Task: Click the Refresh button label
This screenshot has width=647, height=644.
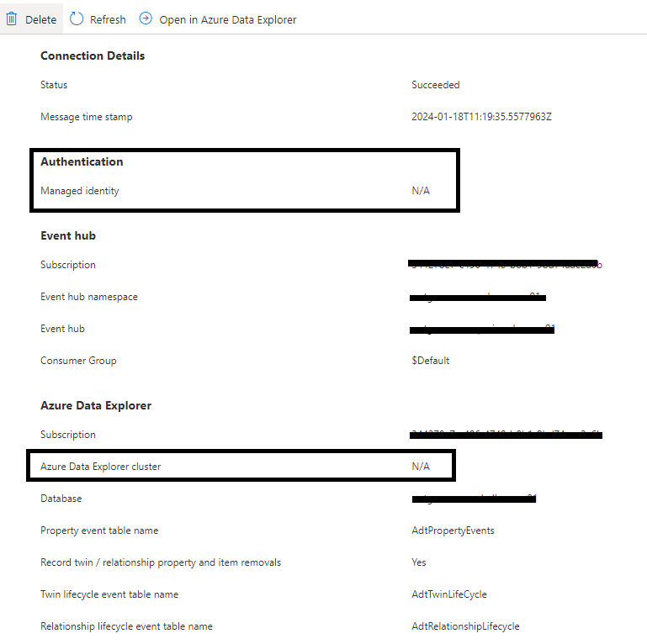Action: [108, 20]
